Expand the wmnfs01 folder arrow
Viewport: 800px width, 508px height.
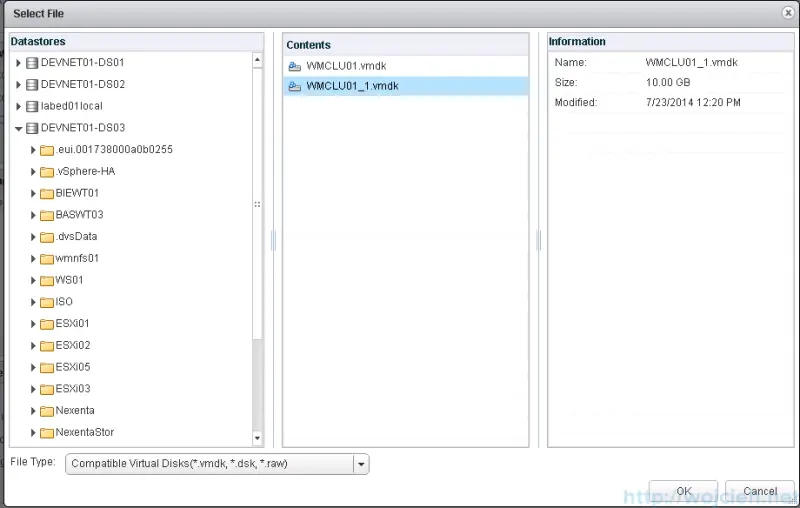pyautogui.click(x=33, y=259)
